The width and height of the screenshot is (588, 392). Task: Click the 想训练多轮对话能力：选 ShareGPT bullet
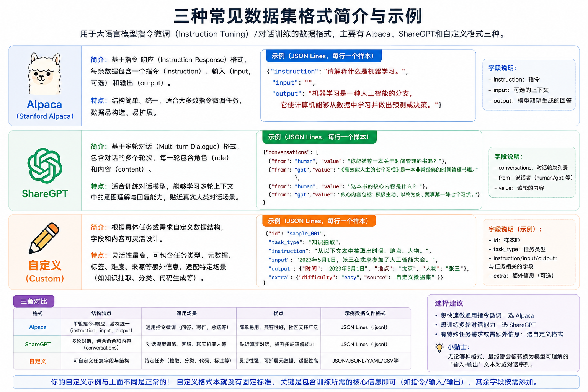click(x=485, y=325)
